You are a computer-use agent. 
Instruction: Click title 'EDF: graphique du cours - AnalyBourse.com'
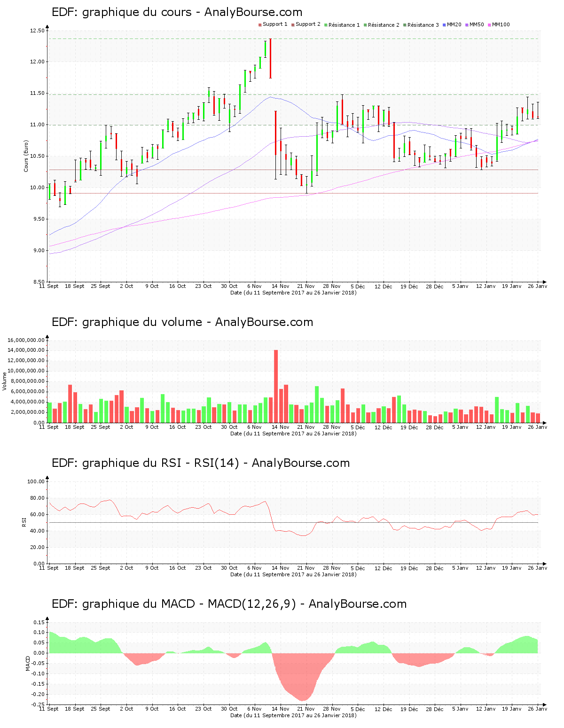[177, 12]
